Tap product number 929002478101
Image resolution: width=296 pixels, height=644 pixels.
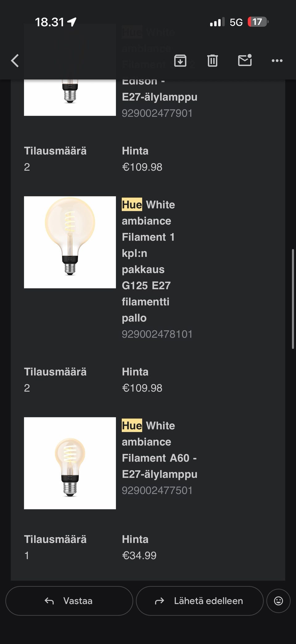(x=157, y=334)
